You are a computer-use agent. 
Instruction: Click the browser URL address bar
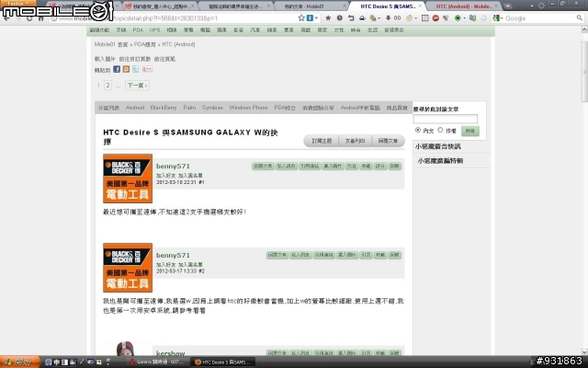point(175,18)
